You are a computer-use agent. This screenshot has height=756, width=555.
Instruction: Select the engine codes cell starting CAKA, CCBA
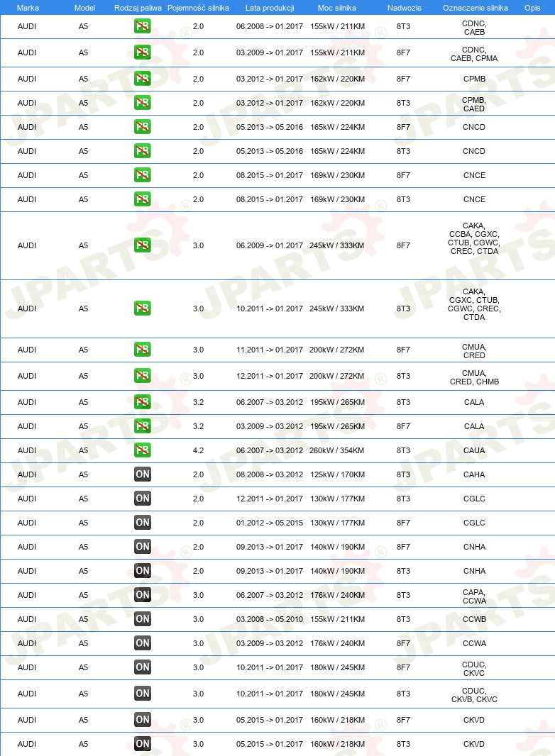474,238
